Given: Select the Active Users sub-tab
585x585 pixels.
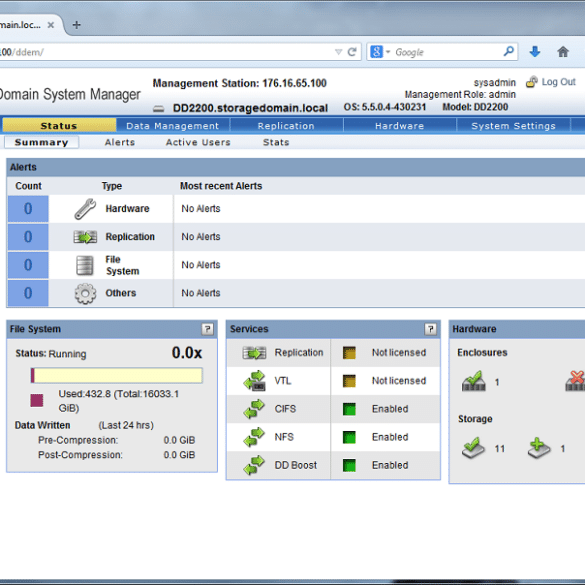Looking at the screenshot, I should pyautogui.click(x=198, y=142).
